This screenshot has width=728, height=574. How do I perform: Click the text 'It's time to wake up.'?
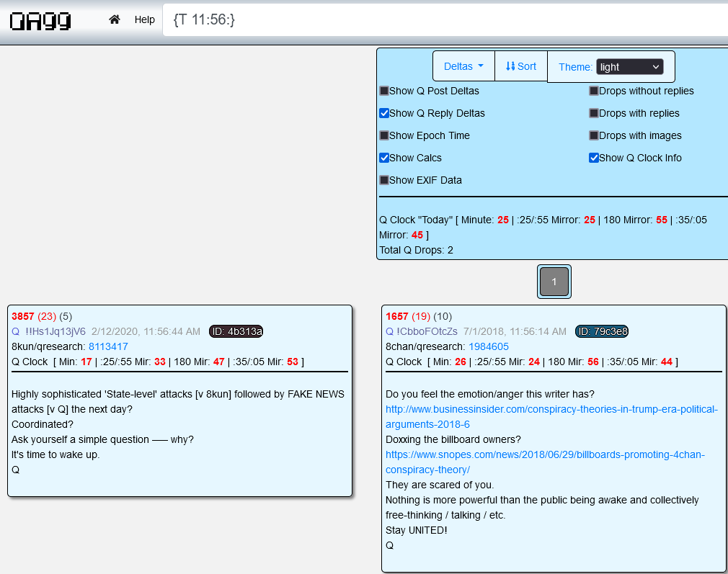[56, 454]
